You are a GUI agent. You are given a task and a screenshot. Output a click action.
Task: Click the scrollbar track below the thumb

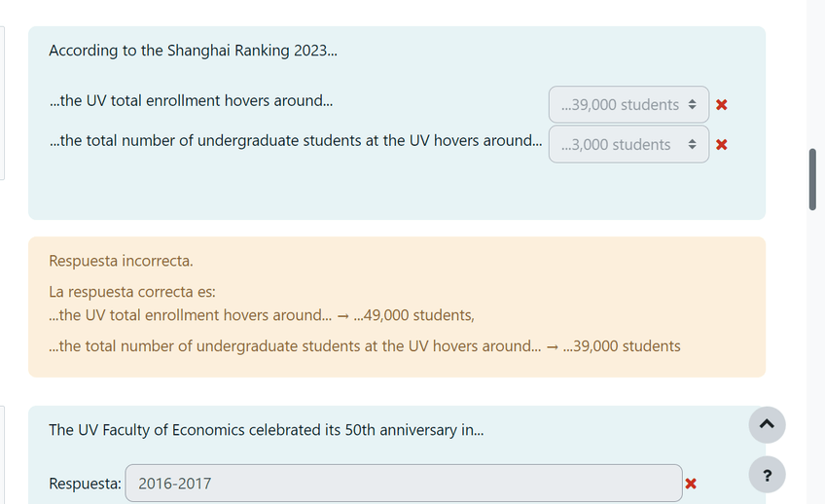(x=812, y=341)
